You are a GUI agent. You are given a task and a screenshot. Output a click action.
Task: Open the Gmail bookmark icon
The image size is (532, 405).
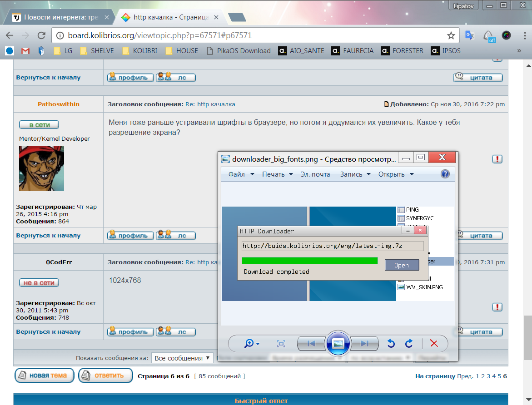point(25,51)
